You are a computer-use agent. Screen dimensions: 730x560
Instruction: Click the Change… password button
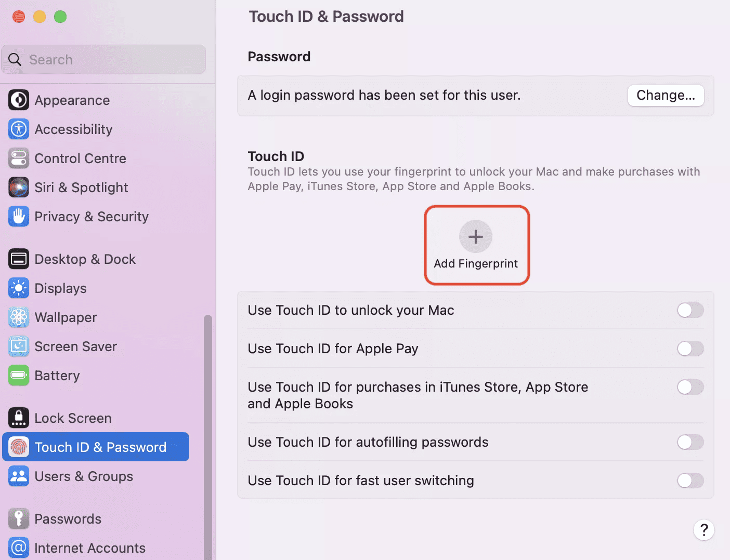tap(666, 96)
